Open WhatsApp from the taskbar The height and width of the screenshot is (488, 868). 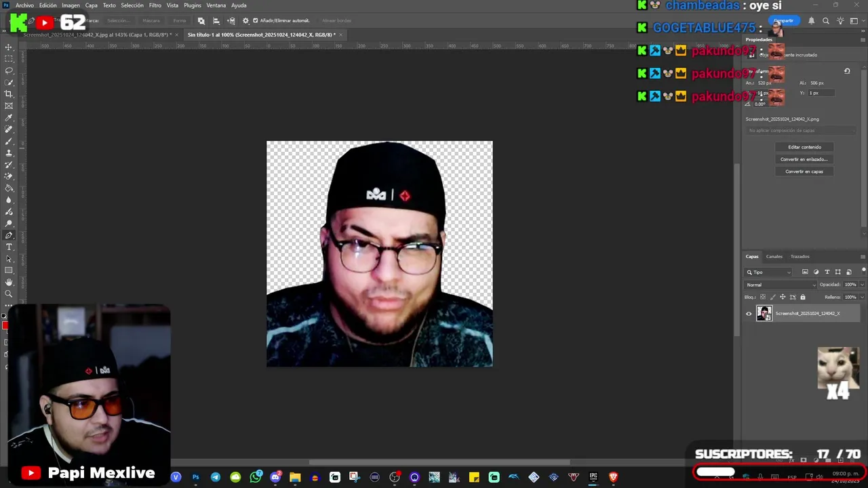click(x=255, y=477)
